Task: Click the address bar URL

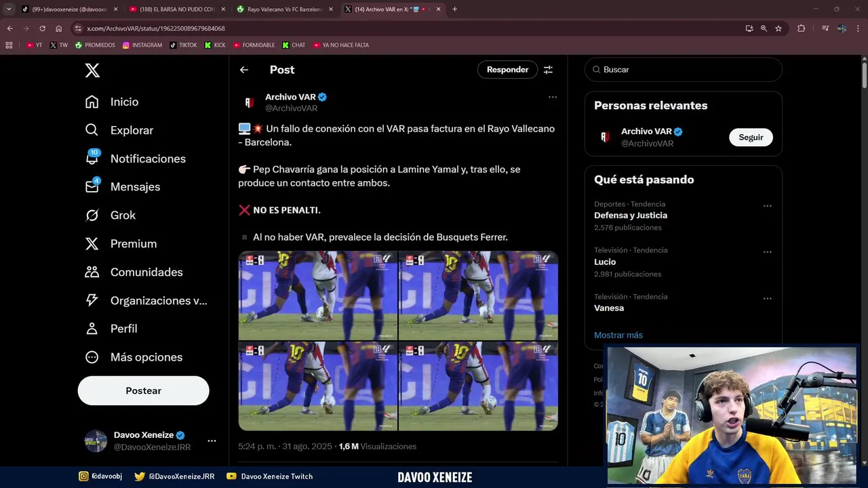Action: [x=155, y=28]
